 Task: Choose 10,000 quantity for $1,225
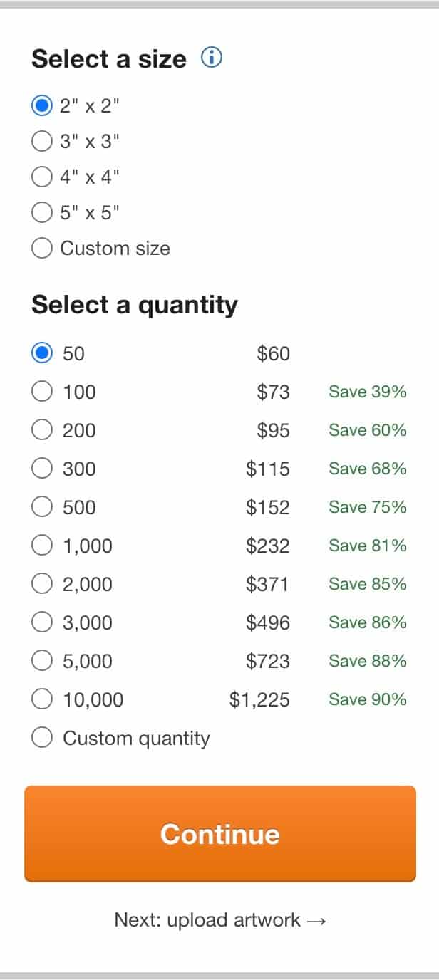[x=43, y=699]
